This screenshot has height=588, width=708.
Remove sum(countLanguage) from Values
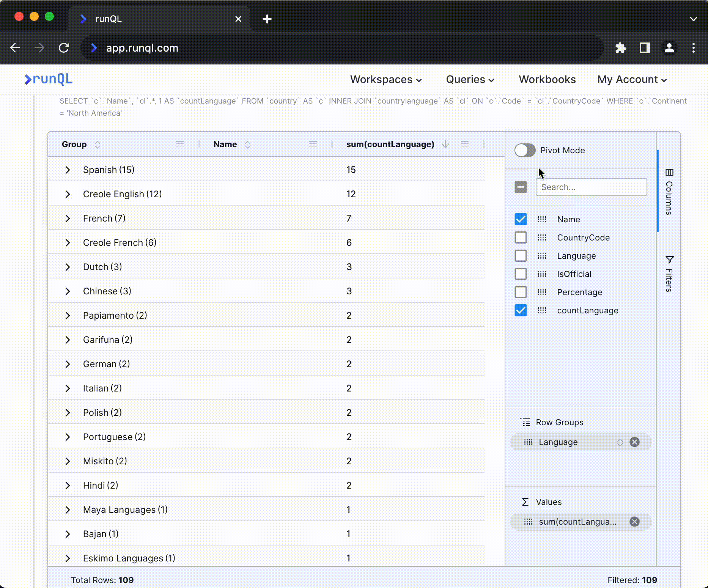(634, 522)
